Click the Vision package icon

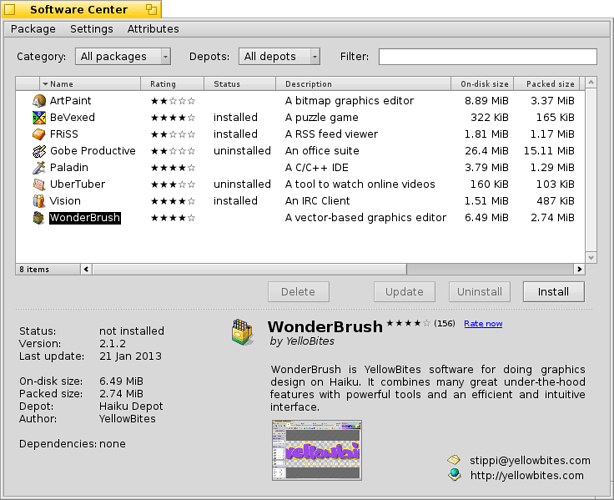point(39,201)
